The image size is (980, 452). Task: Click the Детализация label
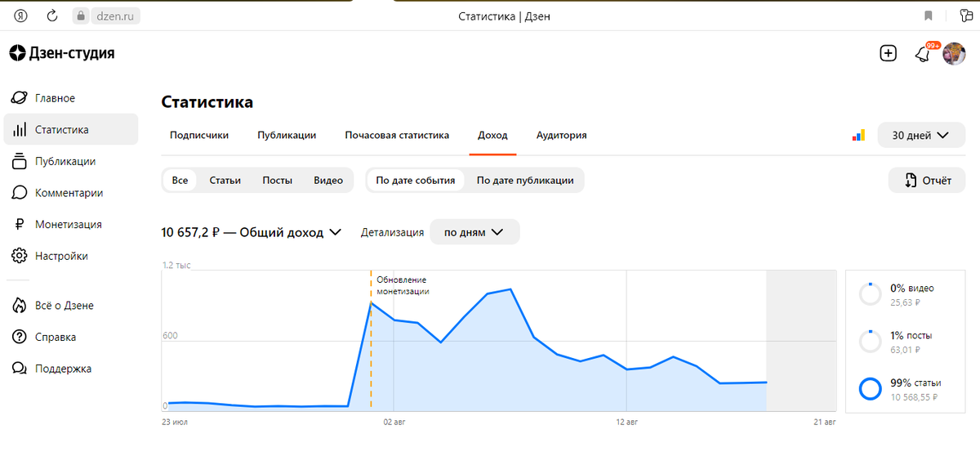point(392,232)
